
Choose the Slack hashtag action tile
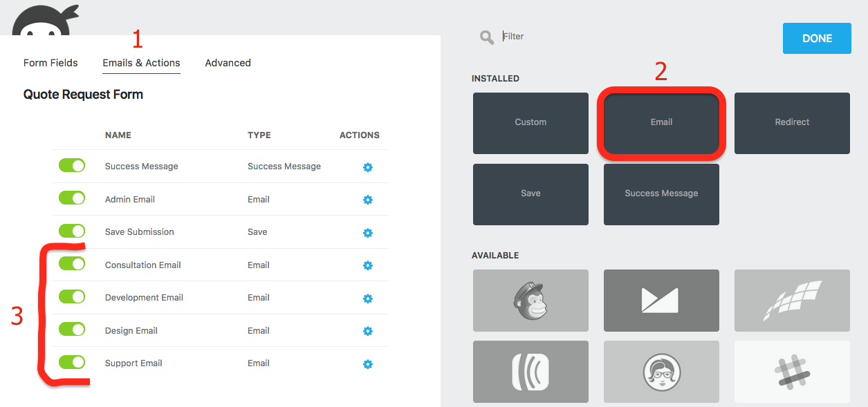(x=792, y=372)
